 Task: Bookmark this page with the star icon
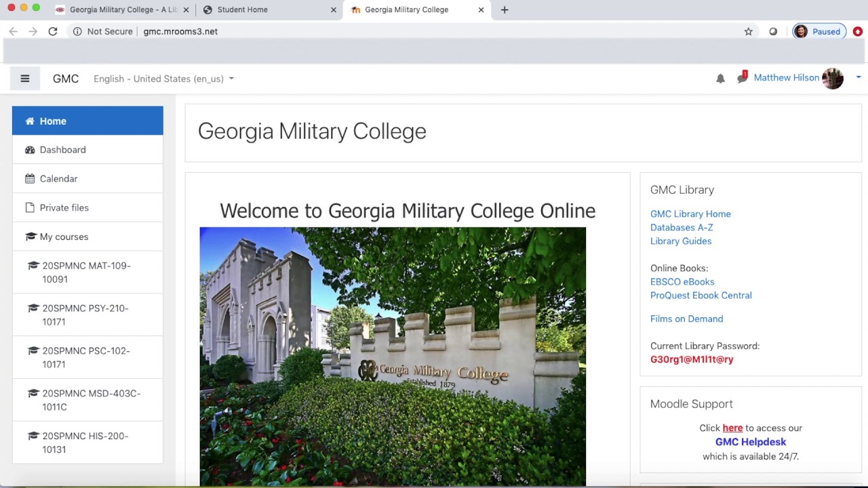coord(749,31)
